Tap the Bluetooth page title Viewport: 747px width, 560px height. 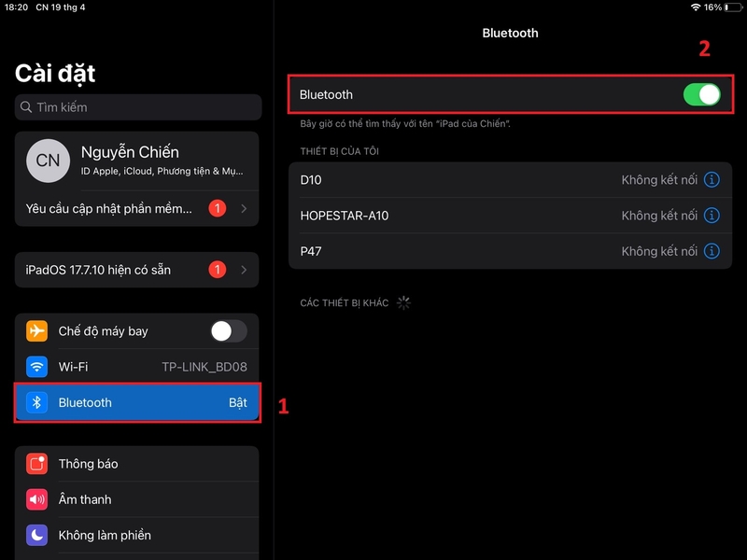pos(510,33)
